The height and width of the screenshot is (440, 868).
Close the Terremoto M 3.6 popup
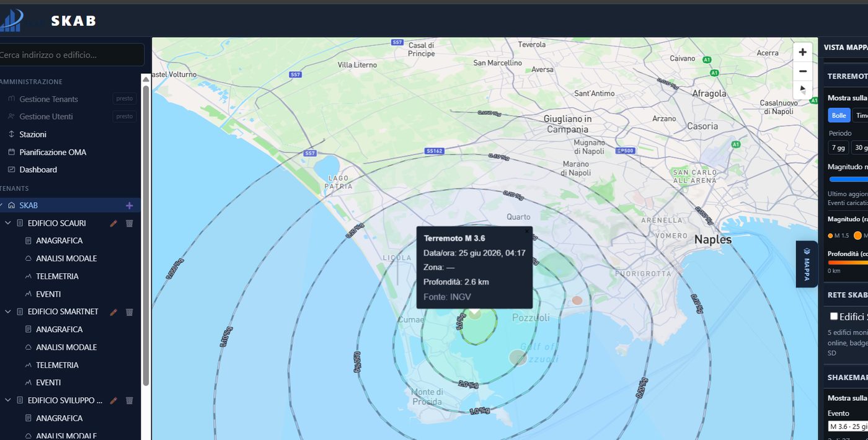tap(527, 231)
